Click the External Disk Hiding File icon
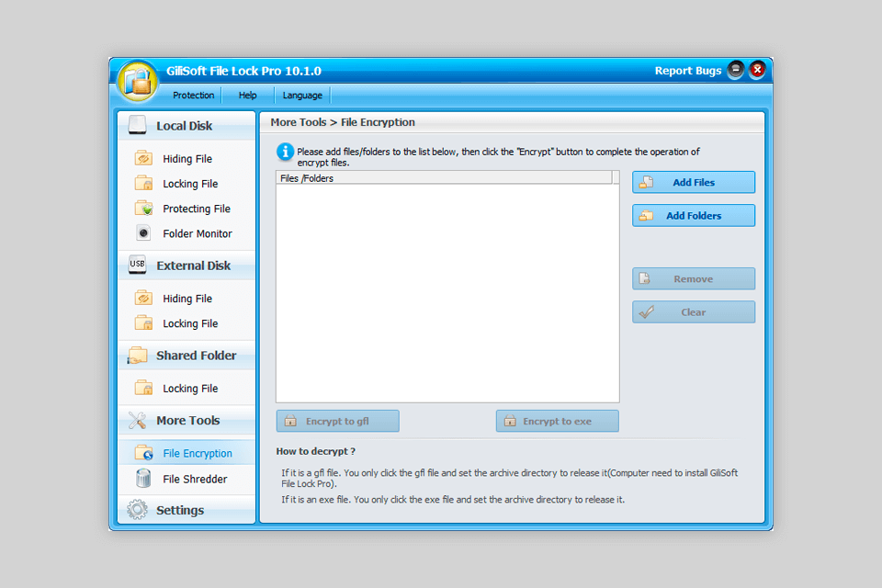The width and height of the screenshot is (882, 588). [x=143, y=298]
